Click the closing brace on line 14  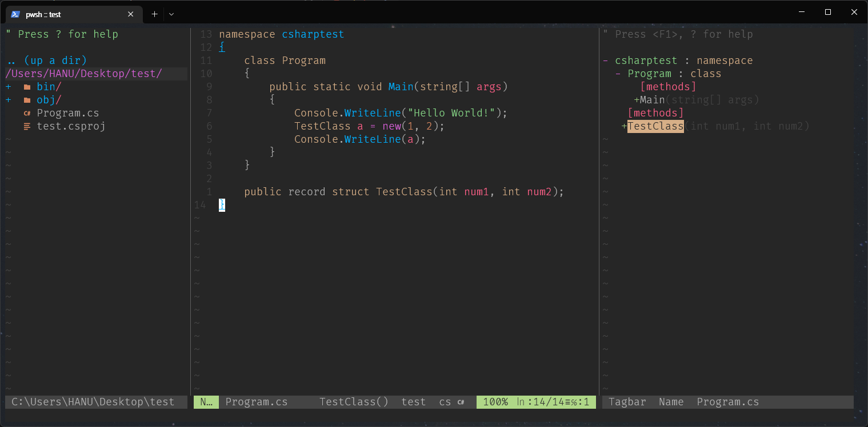click(x=222, y=205)
